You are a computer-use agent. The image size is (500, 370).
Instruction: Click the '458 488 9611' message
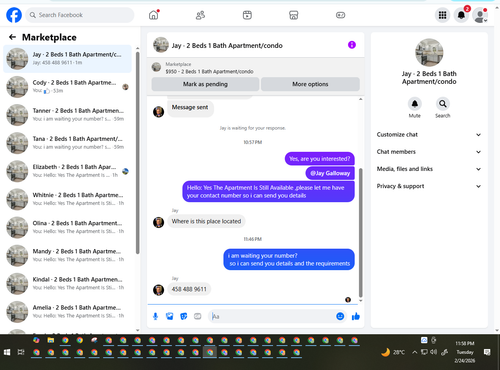189,289
